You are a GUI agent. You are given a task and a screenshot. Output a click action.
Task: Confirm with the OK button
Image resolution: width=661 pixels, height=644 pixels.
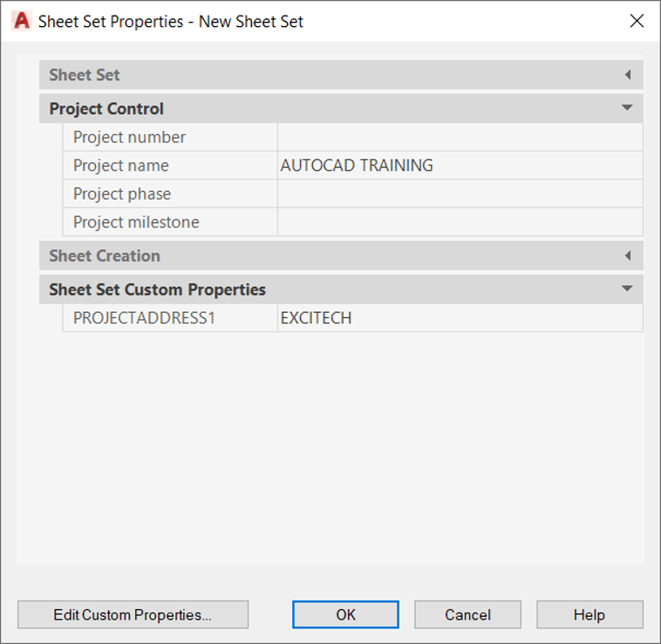pyautogui.click(x=345, y=614)
